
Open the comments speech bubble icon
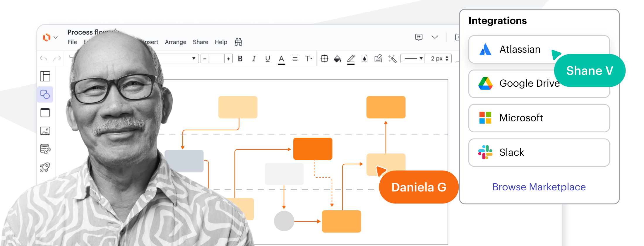(419, 37)
